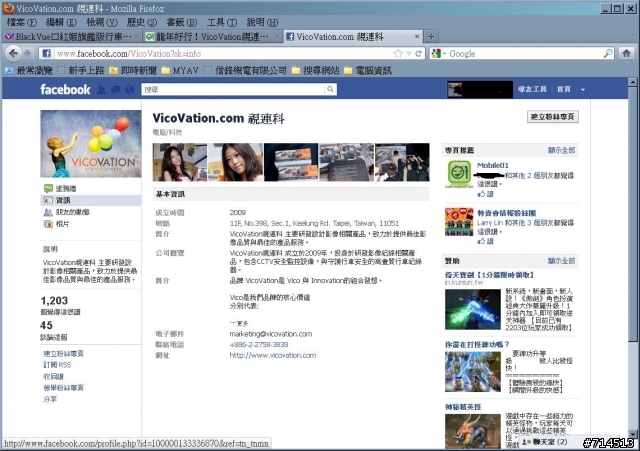Open the 搜尋網站 bookmarks folder

[316, 71]
